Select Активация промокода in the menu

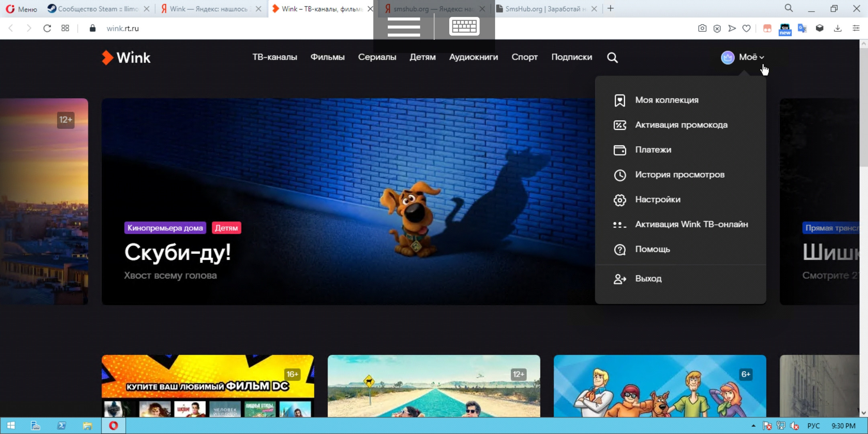click(681, 125)
